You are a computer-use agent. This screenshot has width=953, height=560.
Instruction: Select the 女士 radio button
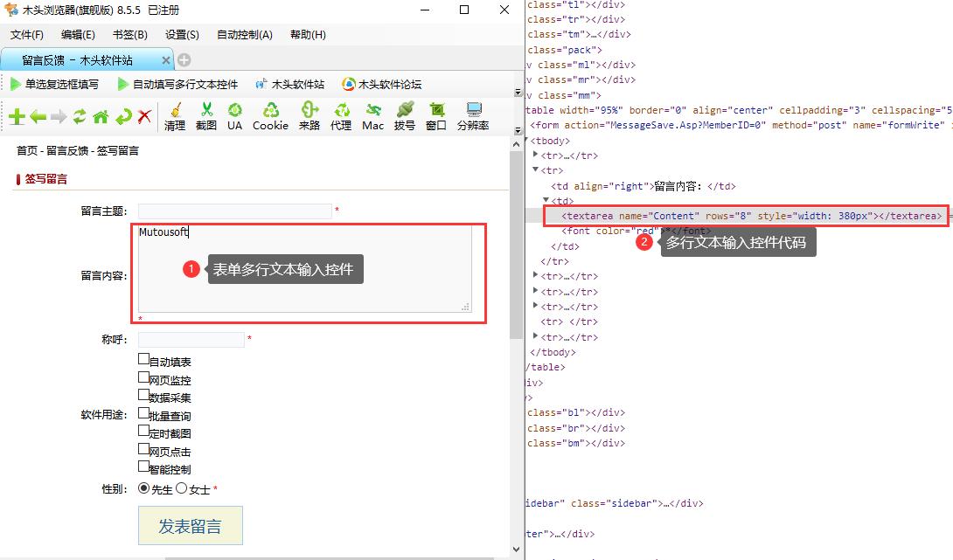click(182, 489)
